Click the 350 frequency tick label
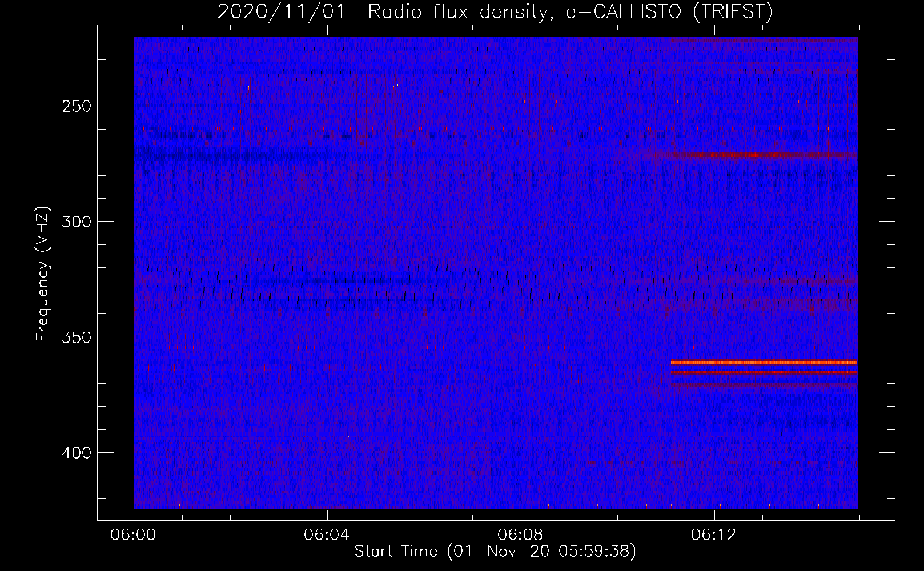 [x=77, y=337]
